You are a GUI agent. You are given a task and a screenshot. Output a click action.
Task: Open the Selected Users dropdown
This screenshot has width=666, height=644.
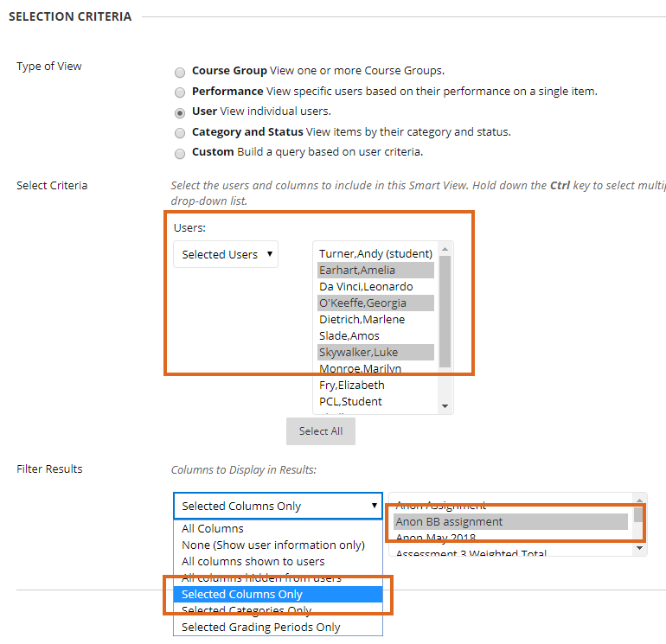pos(226,254)
